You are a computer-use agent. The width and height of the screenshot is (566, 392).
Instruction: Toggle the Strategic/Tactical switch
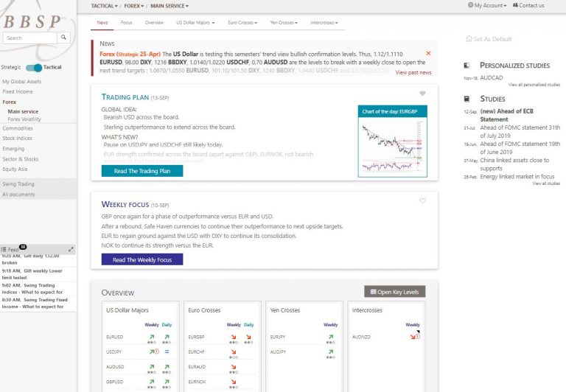[34, 68]
